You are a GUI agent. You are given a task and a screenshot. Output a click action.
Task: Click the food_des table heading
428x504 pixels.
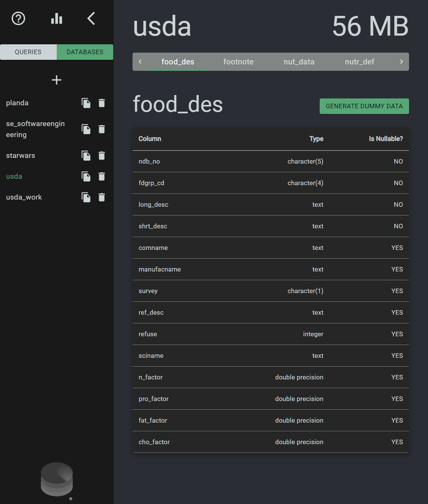point(178,104)
